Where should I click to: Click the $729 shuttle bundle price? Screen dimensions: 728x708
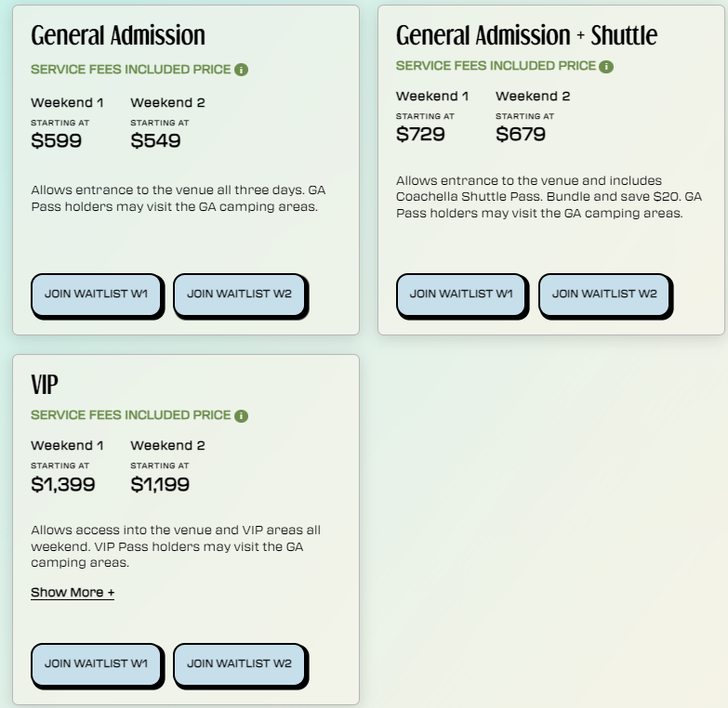pyautogui.click(x=421, y=135)
